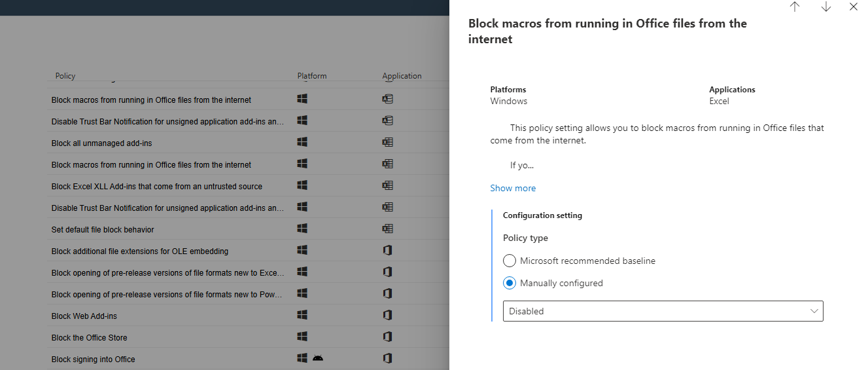Click Excel icon in Block Excel XLL Add-ins row
Screen dimensions: 868x370
[x=387, y=186]
